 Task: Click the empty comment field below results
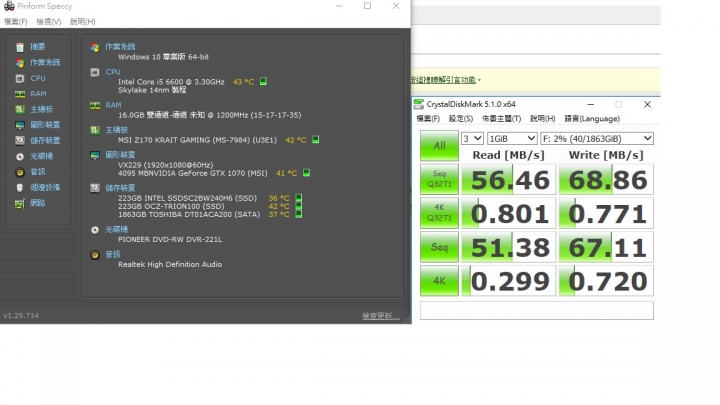[536, 310]
